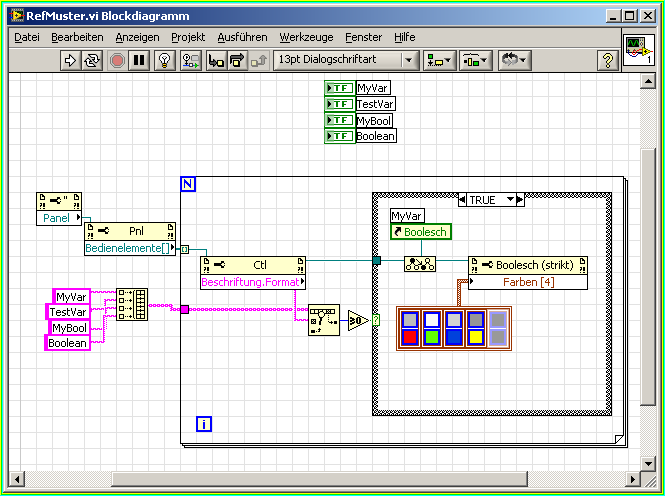Click the Step Over button
Screen dimensions: 665x496
click(237, 60)
